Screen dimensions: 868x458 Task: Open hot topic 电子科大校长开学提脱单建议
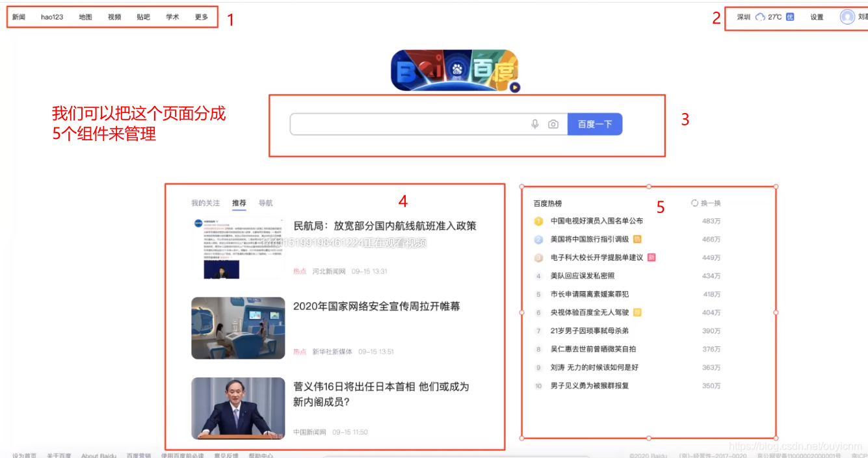(597, 258)
